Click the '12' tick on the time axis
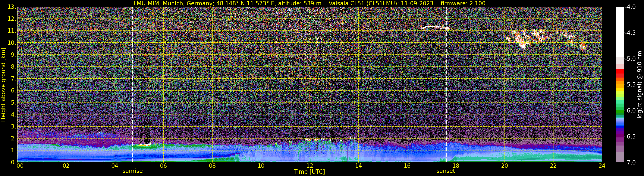Image resolution: width=644 pixels, height=176 pixels. [x=310, y=166]
